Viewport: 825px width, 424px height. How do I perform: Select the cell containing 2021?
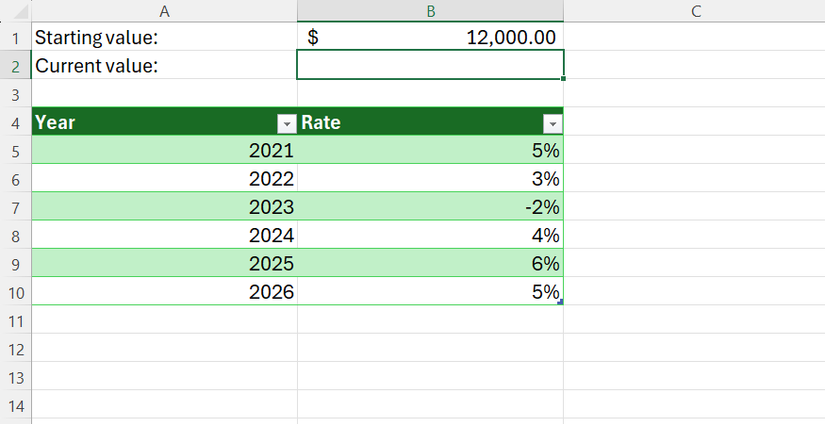(x=164, y=150)
